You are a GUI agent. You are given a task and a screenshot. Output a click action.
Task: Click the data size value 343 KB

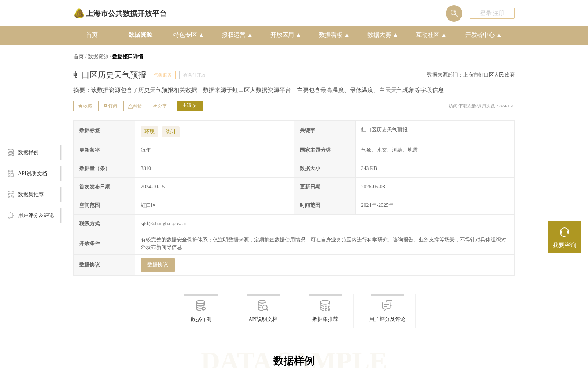369,168
